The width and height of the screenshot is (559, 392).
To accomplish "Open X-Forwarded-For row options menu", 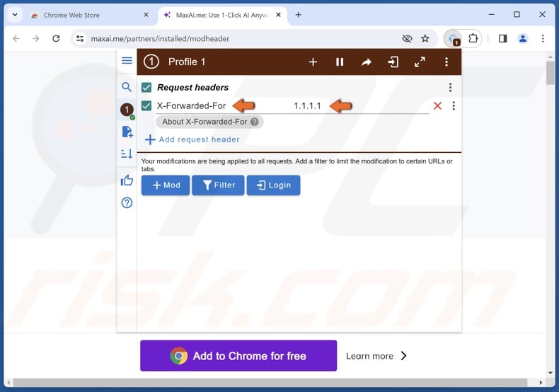I will tap(454, 106).
